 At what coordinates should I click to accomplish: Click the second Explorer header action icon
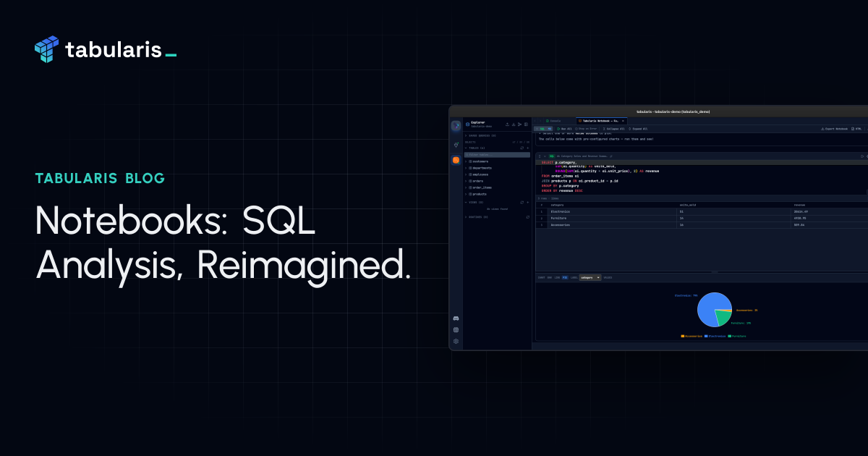(x=514, y=124)
